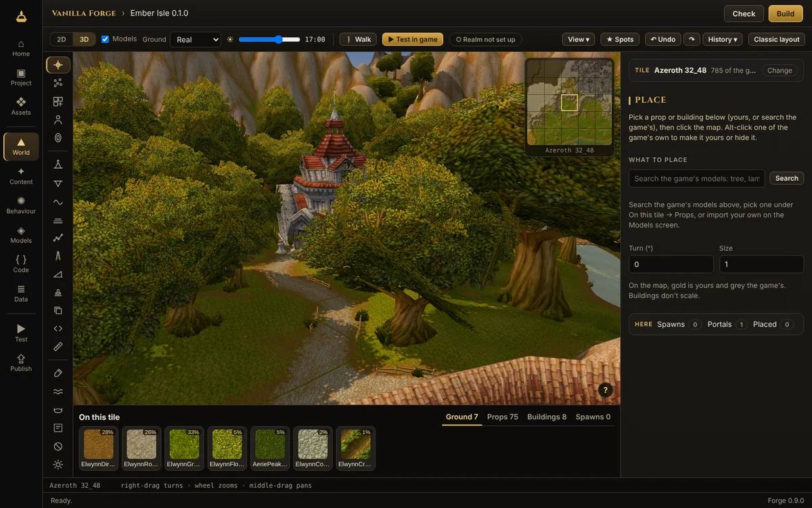Open the View dropdown menu
Image resolution: width=812 pixels, height=508 pixels.
(579, 39)
